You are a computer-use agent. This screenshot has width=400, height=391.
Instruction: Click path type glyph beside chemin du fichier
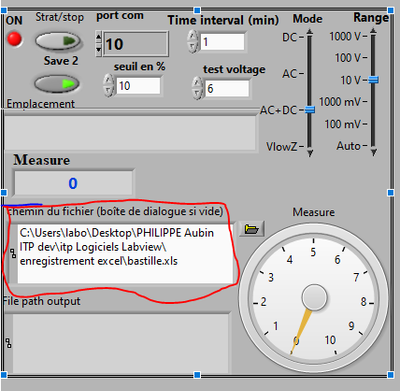[x=13, y=254]
